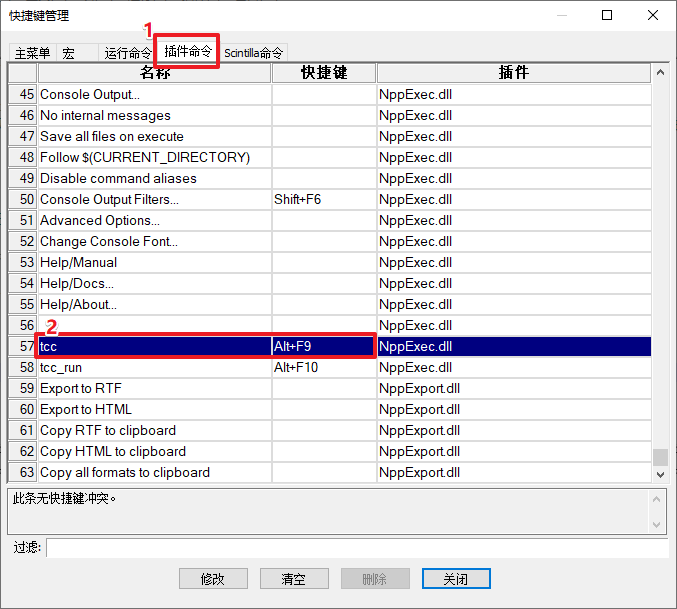This screenshot has width=677, height=609.
Task: Switch to the Scintilla命令 tab
Action: (x=253, y=53)
